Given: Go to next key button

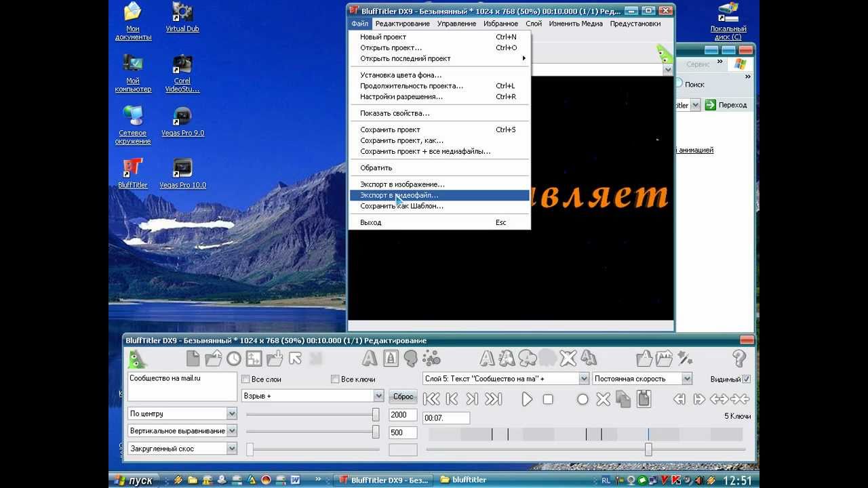Looking at the screenshot, I should point(472,399).
